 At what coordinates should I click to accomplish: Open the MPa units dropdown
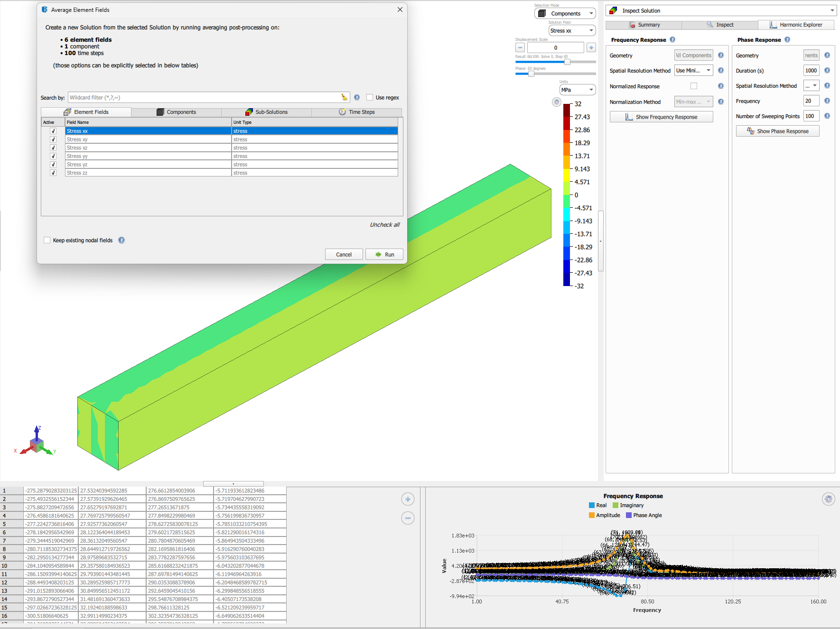[x=578, y=90]
